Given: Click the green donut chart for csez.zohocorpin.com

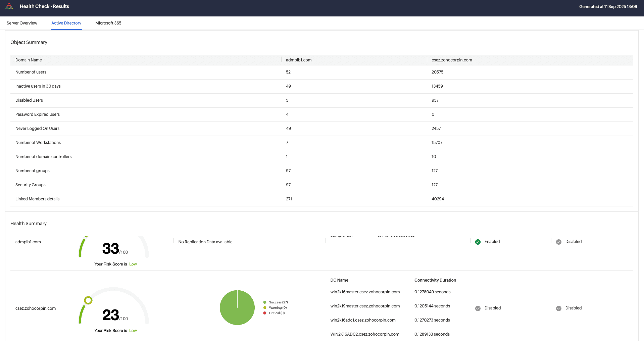Looking at the screenshot, I should (237, 307).
